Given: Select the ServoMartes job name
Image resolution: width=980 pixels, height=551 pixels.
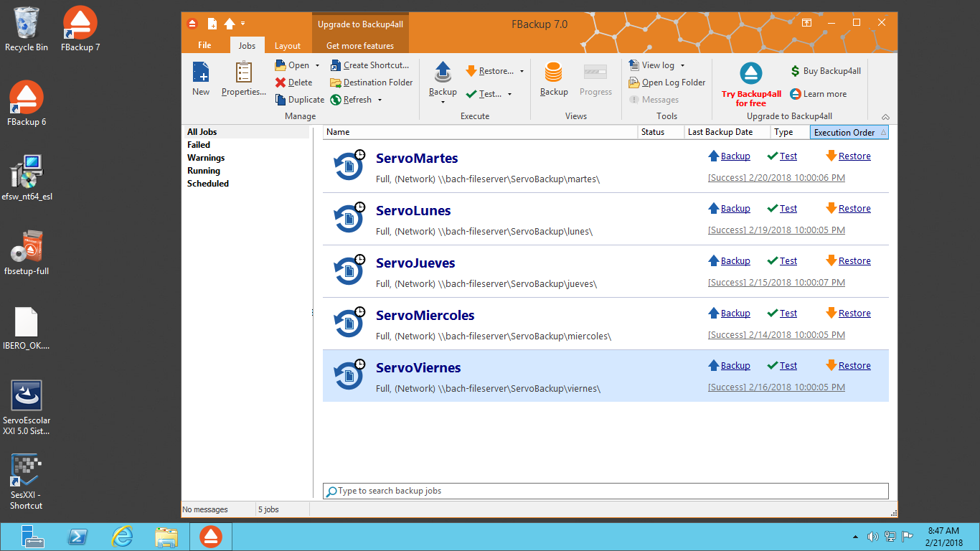Looking at the screenshot, I should (417, 159).
